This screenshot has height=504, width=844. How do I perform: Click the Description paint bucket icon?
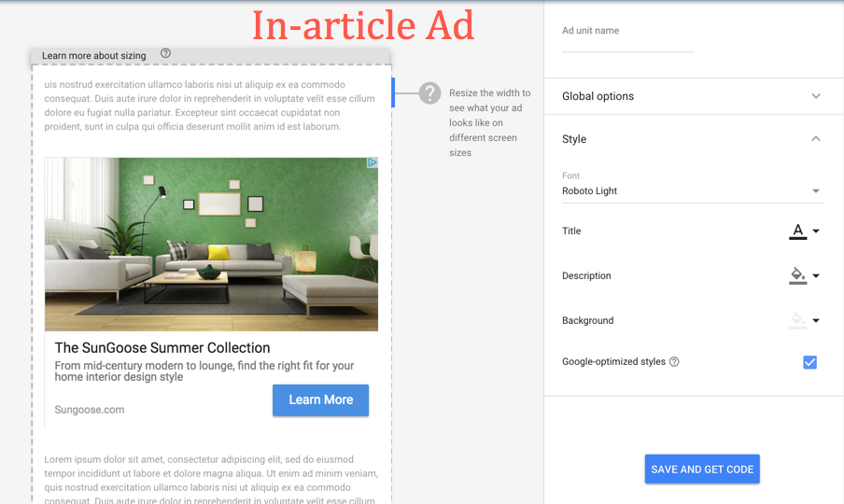[797, 276]
